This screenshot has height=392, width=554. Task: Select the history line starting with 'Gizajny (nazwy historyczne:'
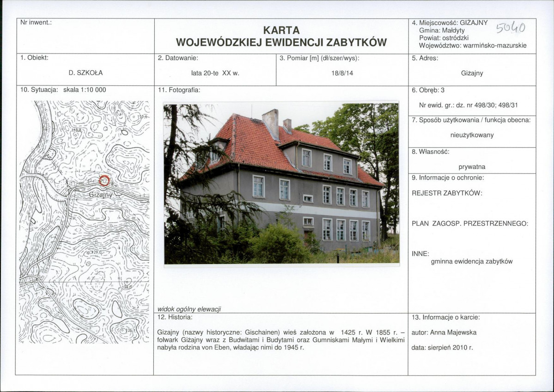coord(280,333)
